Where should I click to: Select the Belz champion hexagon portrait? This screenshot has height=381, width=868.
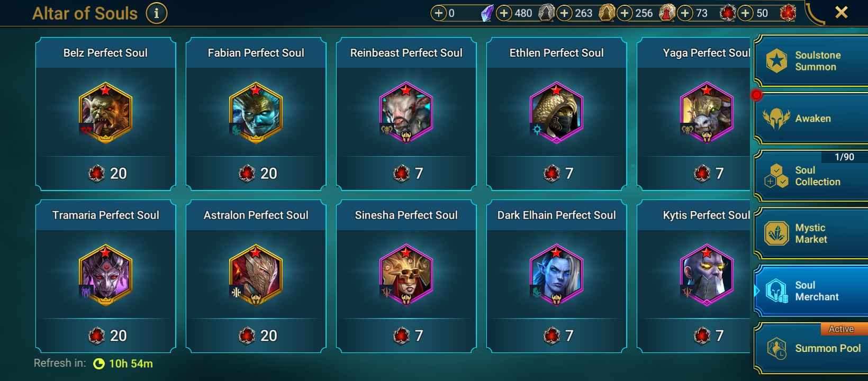tap(105, 112)
